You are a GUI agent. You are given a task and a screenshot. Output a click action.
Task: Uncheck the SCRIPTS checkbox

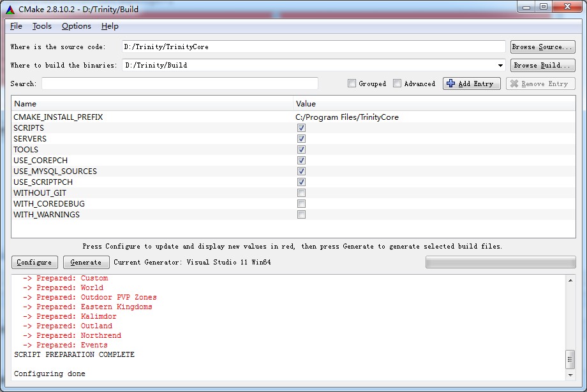pyautogui.click(x=301, y=128)
